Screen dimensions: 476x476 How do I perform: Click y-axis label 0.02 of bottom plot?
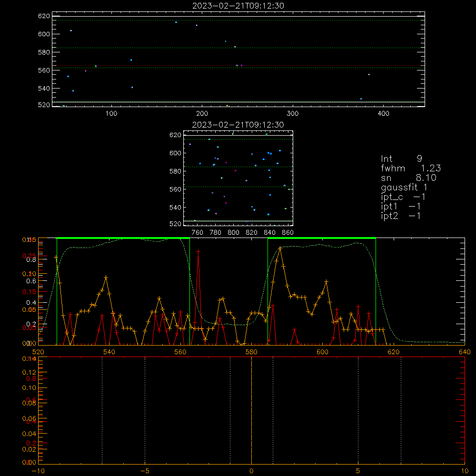click(29, 449)
